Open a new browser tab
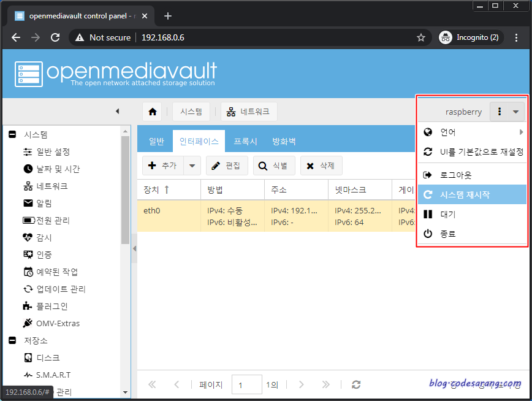Screen dimensions: 532x401 tap(167, 16)
